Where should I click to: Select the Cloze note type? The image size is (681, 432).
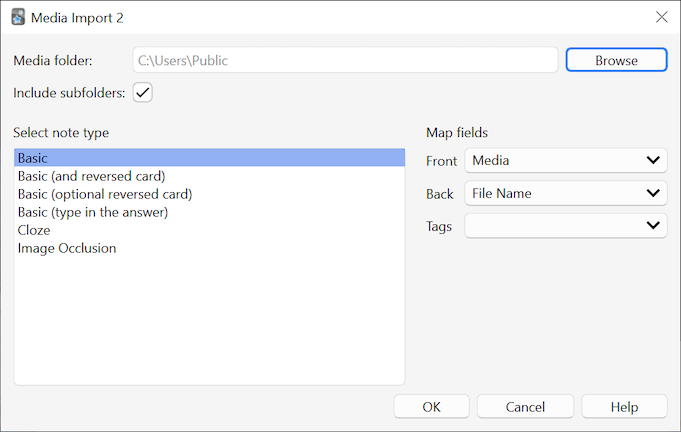tap(34, 230)
